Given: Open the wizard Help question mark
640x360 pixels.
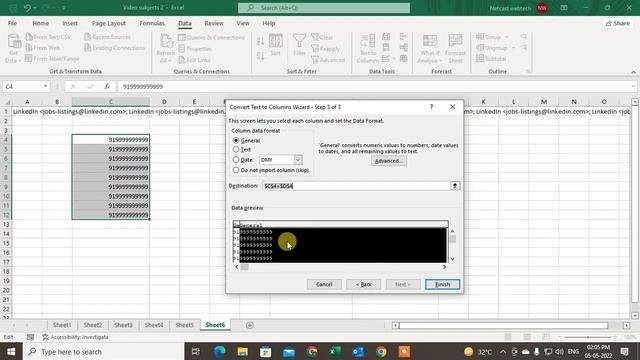Looking at the screenshot, I should pyautogui.click(x=431, y=107).
